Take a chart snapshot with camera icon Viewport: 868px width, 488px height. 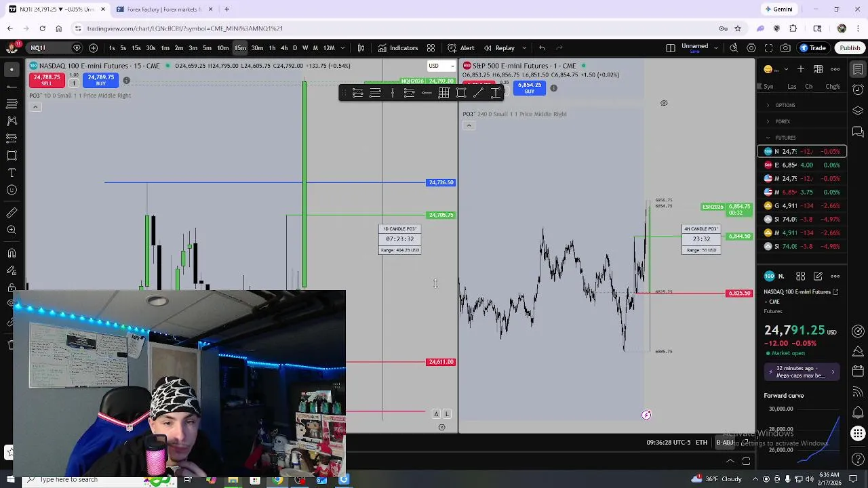tap(785, 48)
